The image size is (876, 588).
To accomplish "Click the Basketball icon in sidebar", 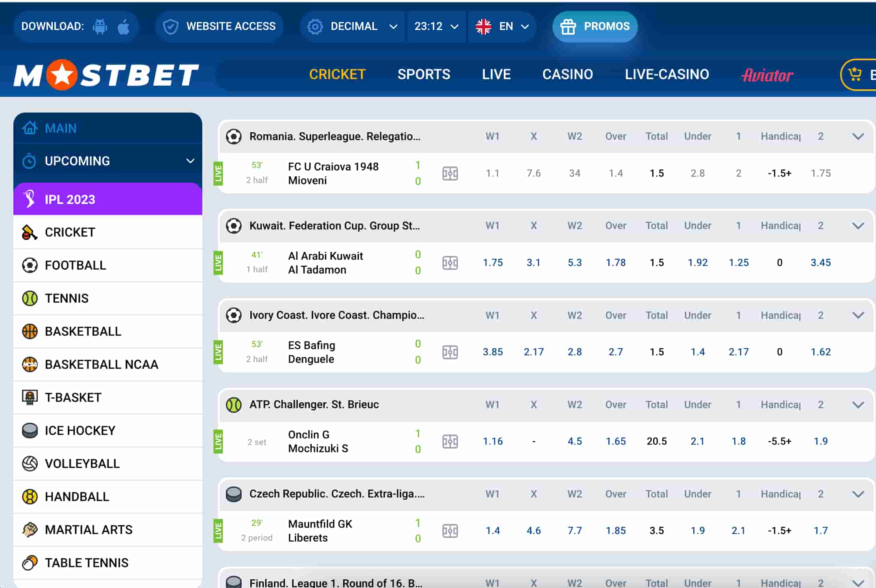I will (x=30, y=331).
